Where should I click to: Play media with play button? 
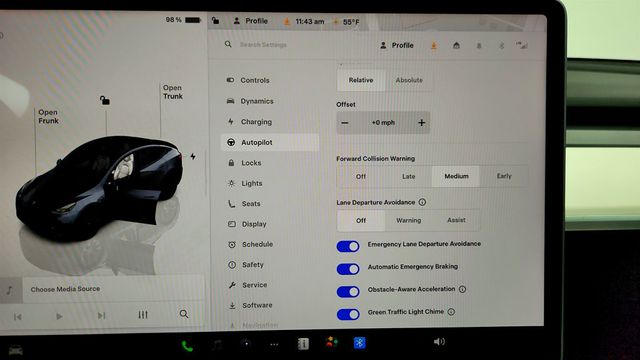59,316
